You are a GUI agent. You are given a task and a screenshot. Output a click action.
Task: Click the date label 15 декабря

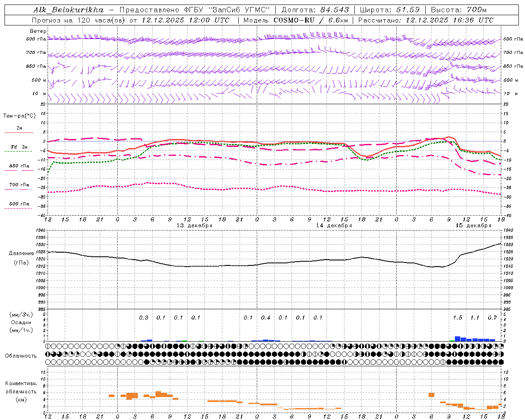pyautogui.click(x=473, y=226)
